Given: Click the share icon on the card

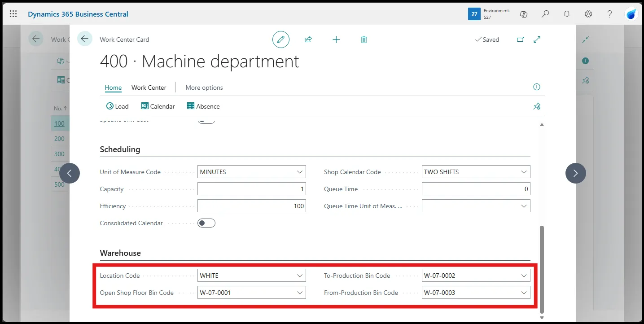Looking at the screenshot, I should tap(308, 39).
